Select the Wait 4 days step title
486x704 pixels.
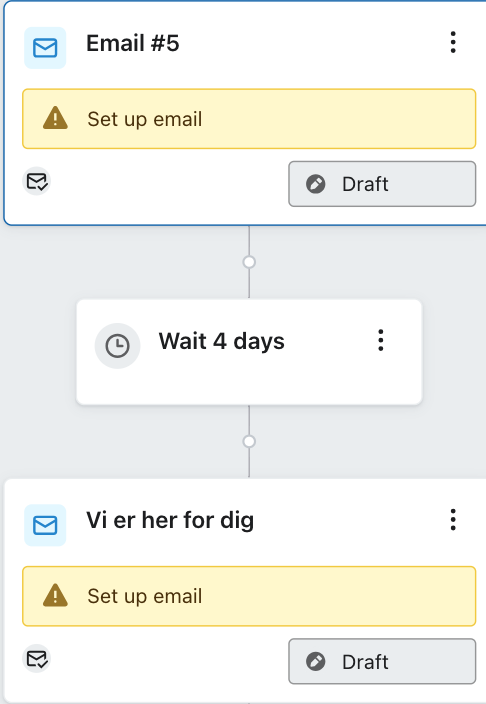221,341
